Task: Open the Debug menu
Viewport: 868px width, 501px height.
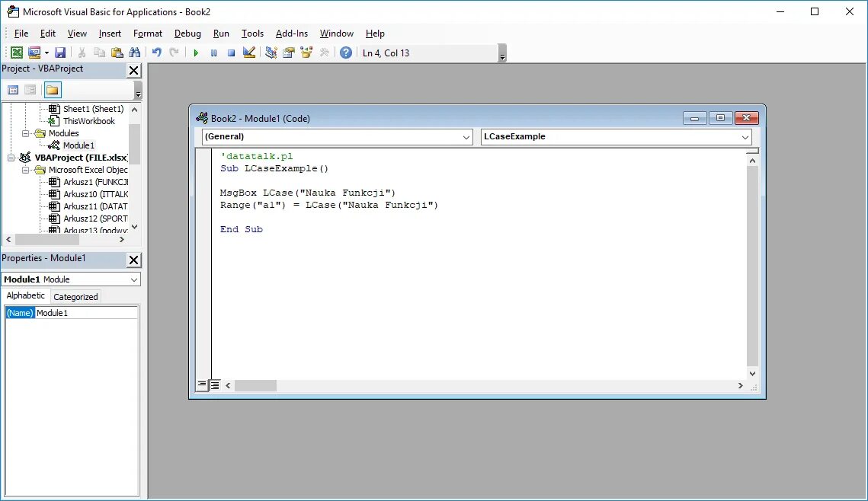Action: coord(187,34)
